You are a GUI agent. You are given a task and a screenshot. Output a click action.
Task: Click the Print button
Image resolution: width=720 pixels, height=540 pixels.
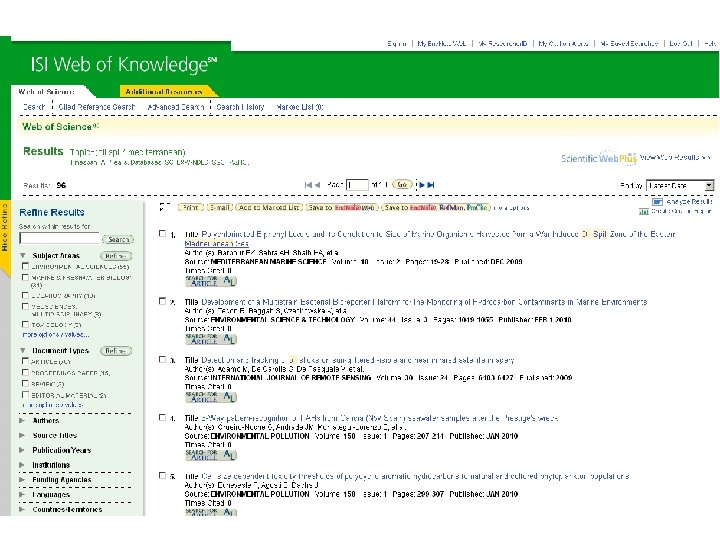[191, 208]
